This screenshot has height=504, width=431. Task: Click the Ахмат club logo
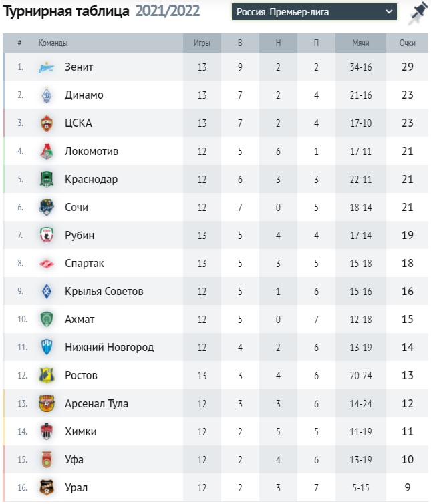point(46,320)
